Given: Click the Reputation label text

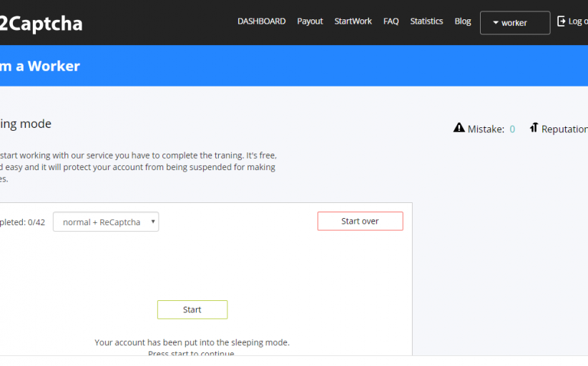Looking at the screenshot, I should coord(564,129).
